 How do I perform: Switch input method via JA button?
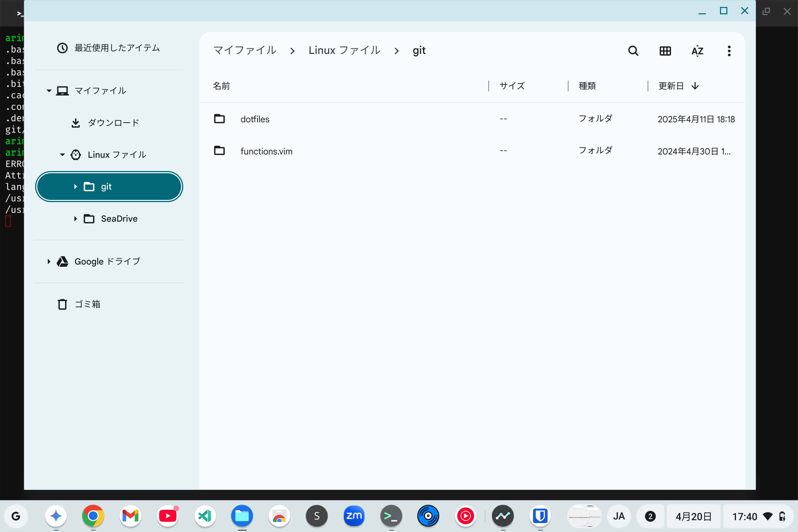coord(619,516)
